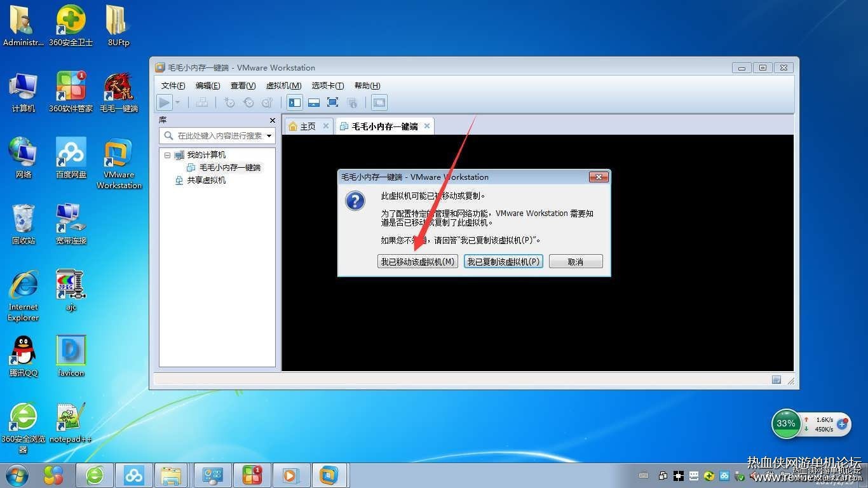Enter full screen mode via toolbar icon
Viewport: 868px width, 488px height.
click(x=332, y=102)
